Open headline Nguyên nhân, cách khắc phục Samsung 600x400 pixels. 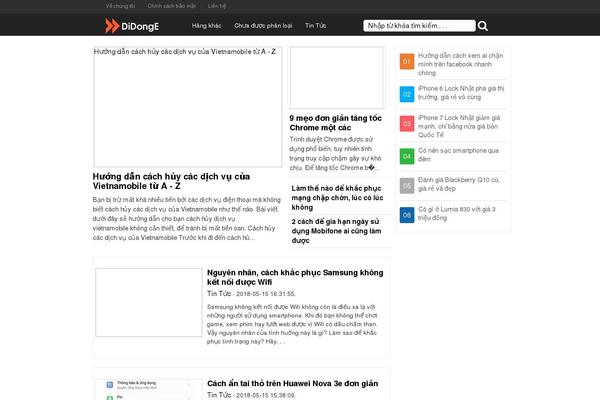(295, 277)
